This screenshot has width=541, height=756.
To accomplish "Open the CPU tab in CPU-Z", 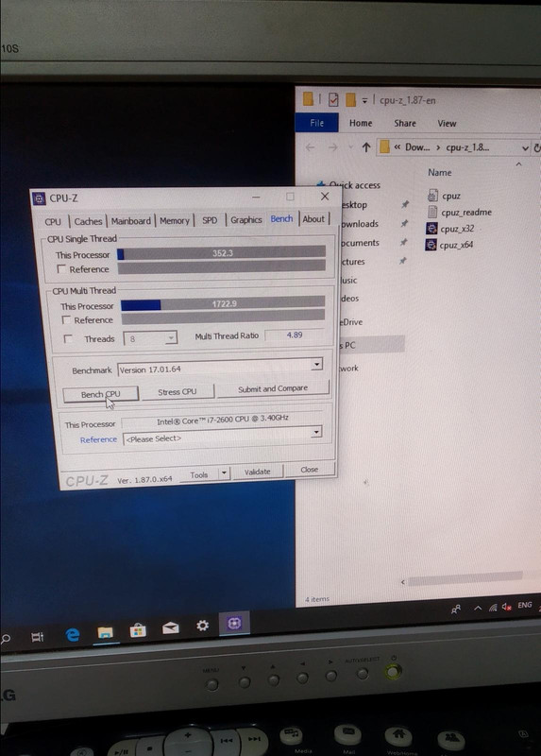I will 53,222.
